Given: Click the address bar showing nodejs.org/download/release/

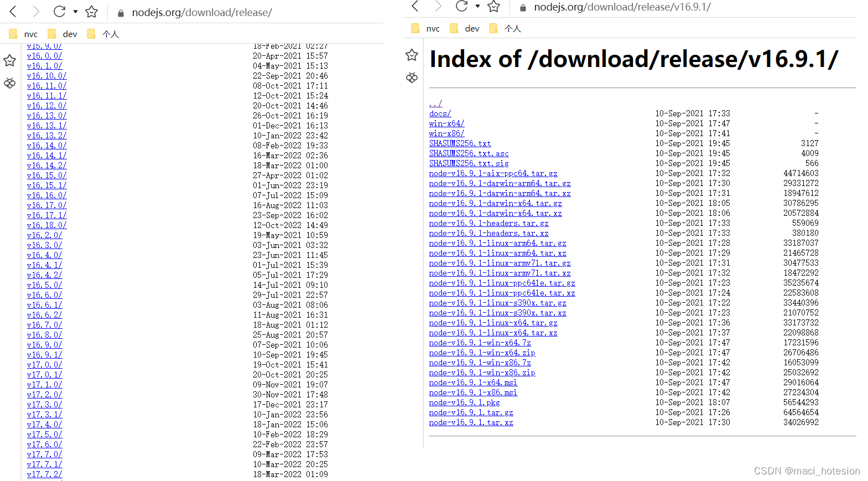Looking at the screenshot, I should 202,12.
